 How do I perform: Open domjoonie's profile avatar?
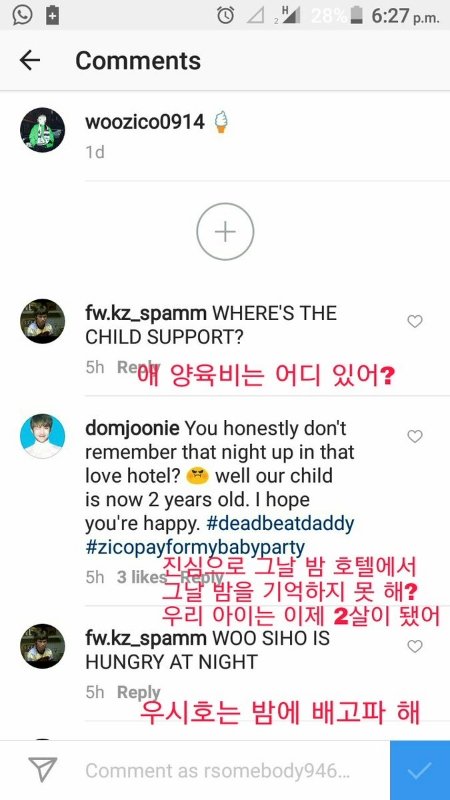pos(42,436)
